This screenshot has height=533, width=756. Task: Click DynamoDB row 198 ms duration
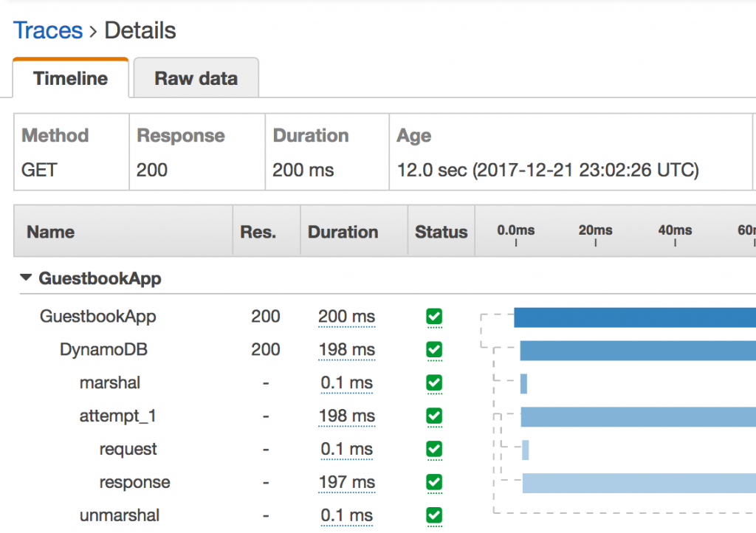point(347,350)
